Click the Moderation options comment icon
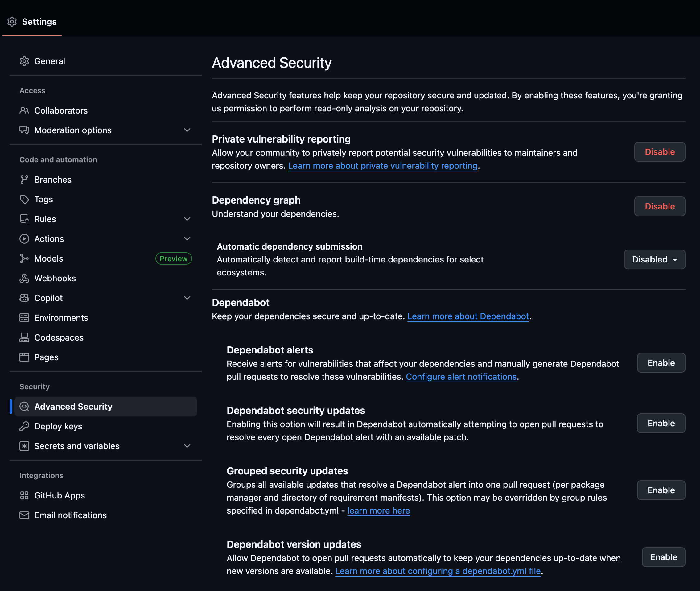The width and height of the screenshot is (700, 591). [x=24, y=130]
